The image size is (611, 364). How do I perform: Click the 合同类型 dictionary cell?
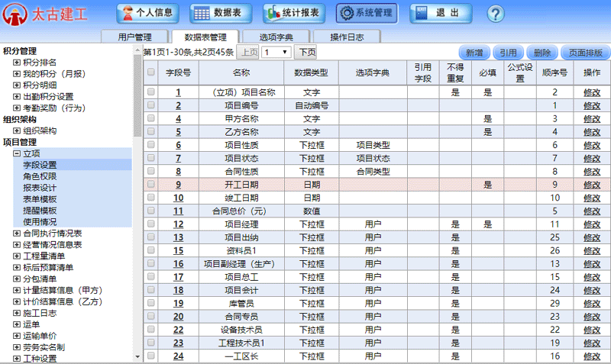pyautogui.click(x=373, y=172)
